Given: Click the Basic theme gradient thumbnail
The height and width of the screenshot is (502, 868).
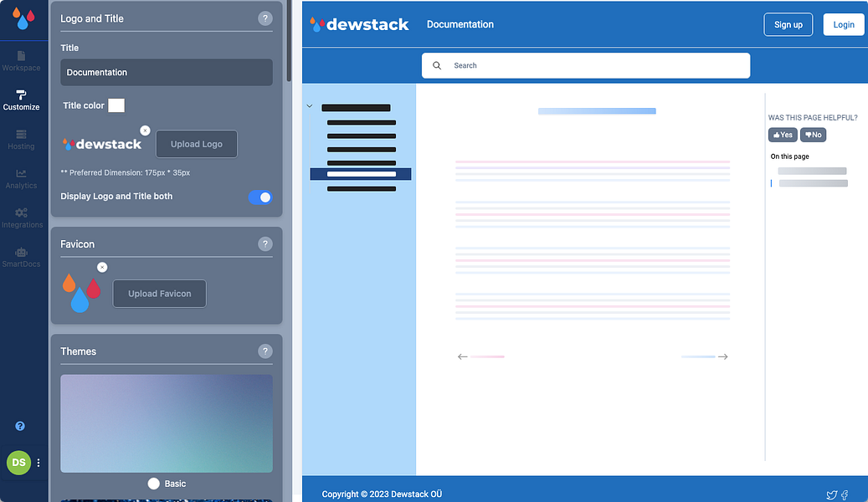Looking at the screenshot, I should point(167,423).
